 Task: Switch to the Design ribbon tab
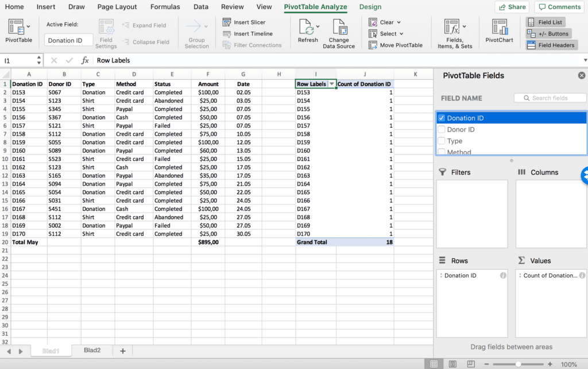point(370,7)
